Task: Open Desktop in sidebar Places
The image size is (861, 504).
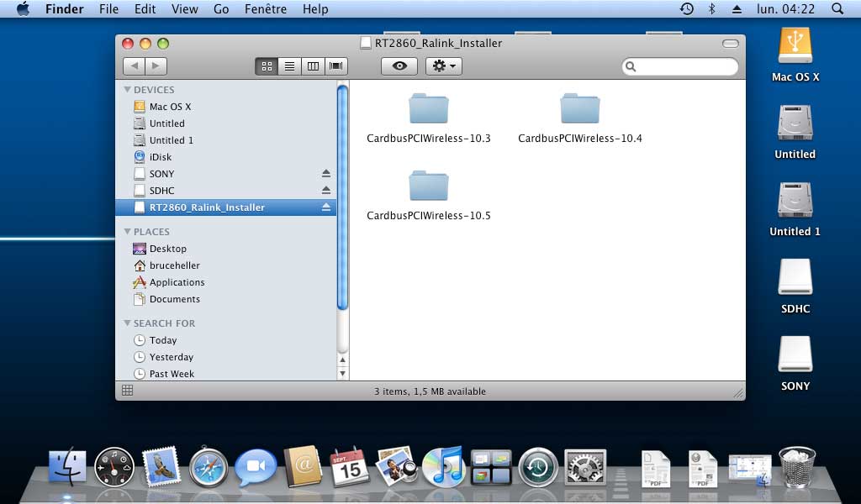Action: pos(225,249)
